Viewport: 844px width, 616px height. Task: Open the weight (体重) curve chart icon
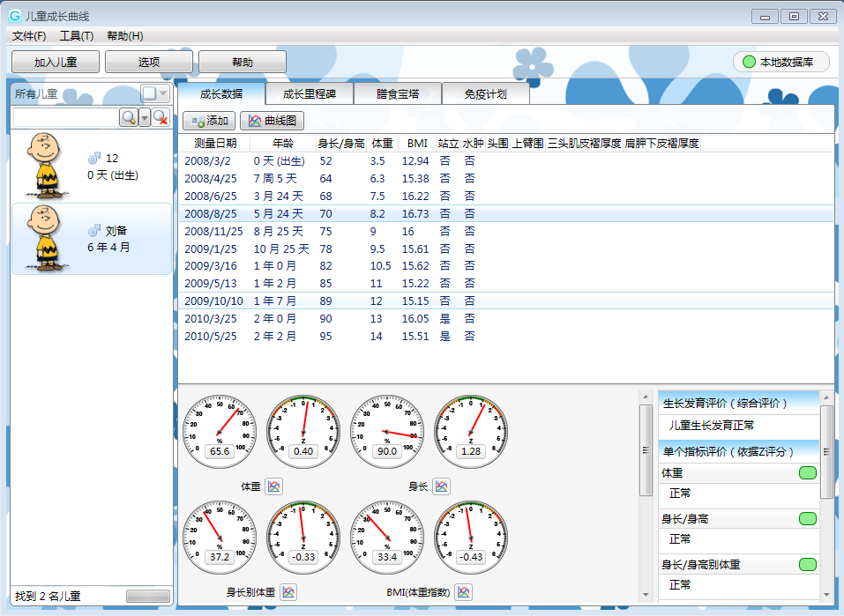pos(273,486)
